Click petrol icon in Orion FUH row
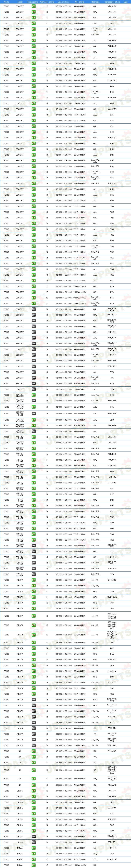 [x=34, y=802]
